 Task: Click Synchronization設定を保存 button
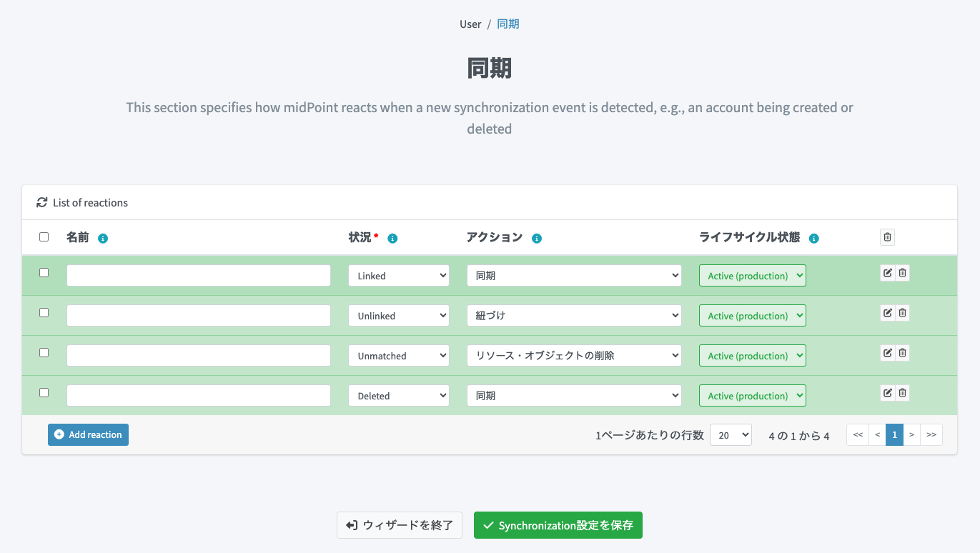point(558,525)
